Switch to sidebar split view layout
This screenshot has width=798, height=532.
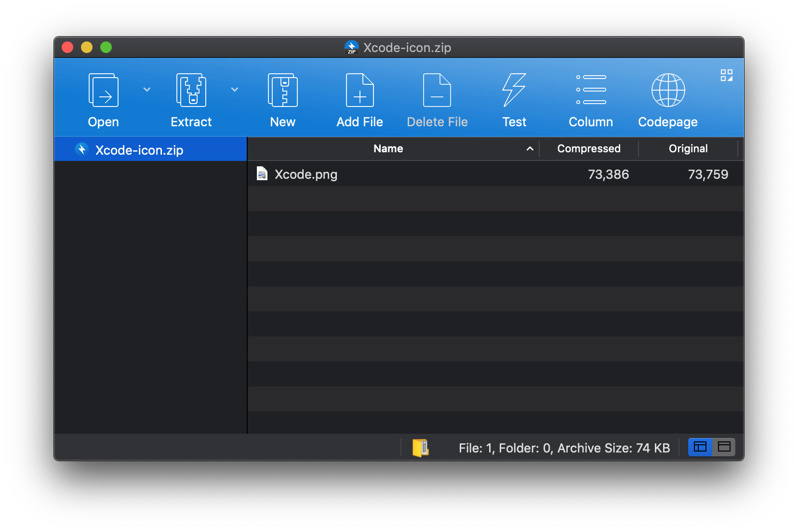tap(700, 447)
